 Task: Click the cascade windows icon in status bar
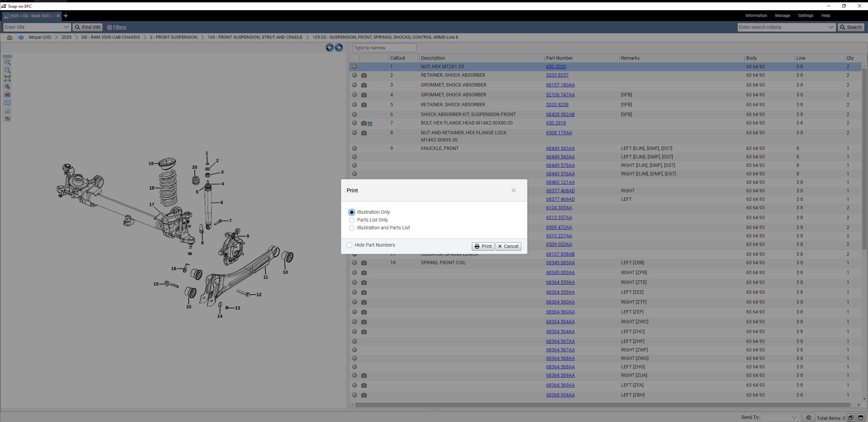pos(851,418)
